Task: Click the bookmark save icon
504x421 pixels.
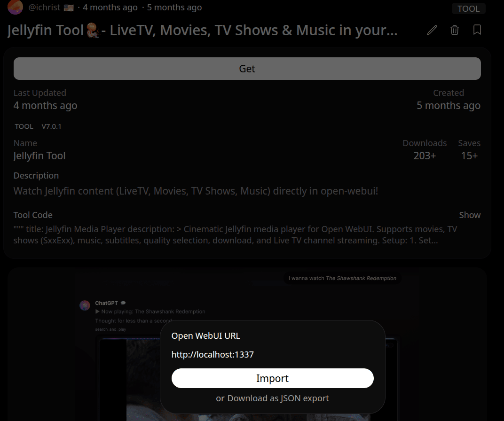Action: click(477, 30)
